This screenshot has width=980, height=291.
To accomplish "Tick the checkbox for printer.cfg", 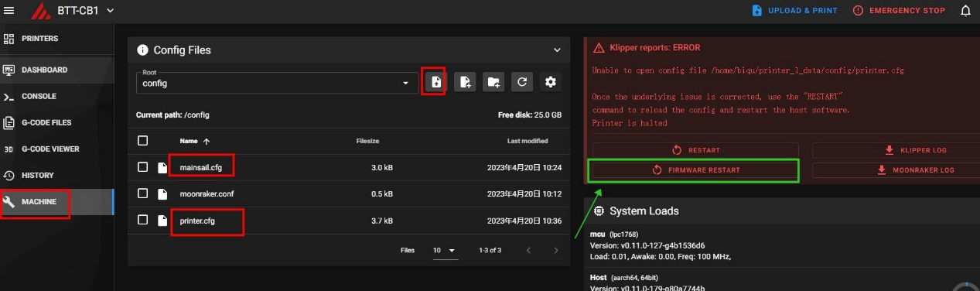I will pos(142,220).
